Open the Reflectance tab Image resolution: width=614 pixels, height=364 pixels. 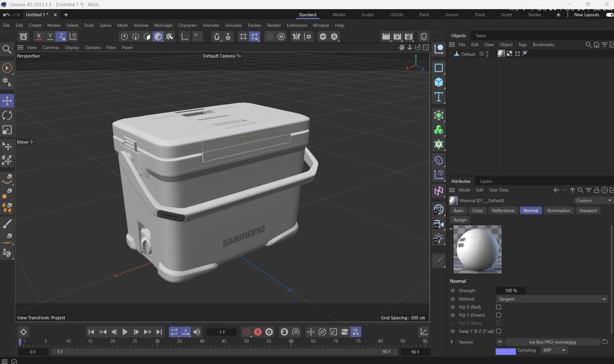point(503,210)
